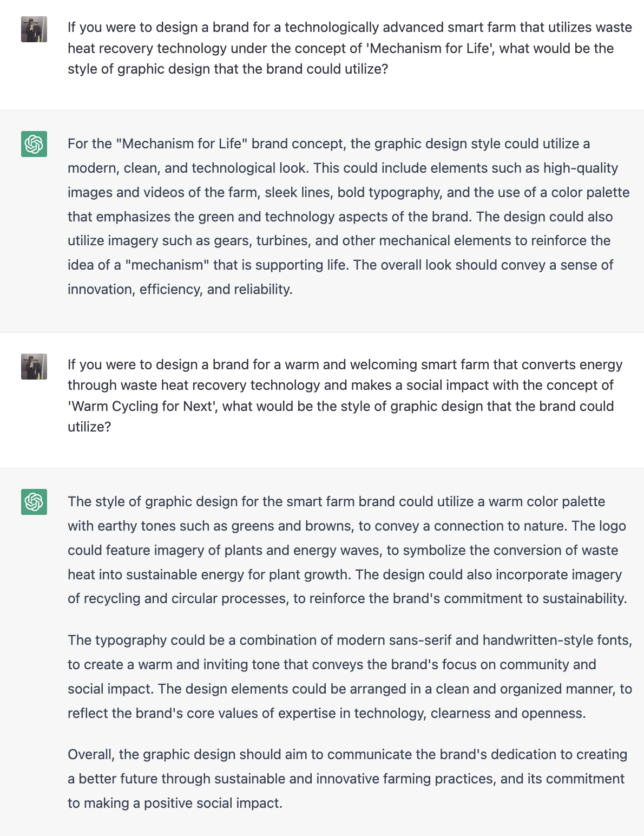The width and height of the screenshot is (644, 836).
Task: Click the user avatar beside the 'Mechanism for Life' question
Action: tap(34, 29)
